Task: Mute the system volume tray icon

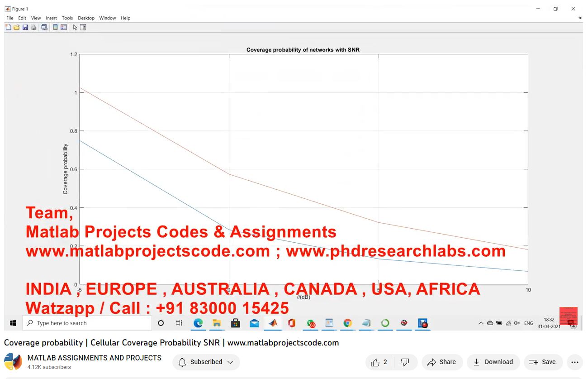Action: [x=517, y=323]
